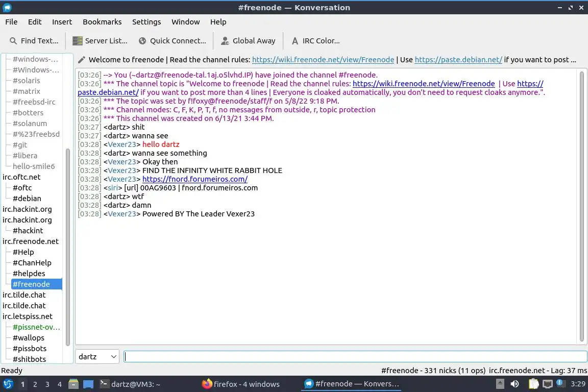Open wiki.freenode.net link in topic bar

323,60
